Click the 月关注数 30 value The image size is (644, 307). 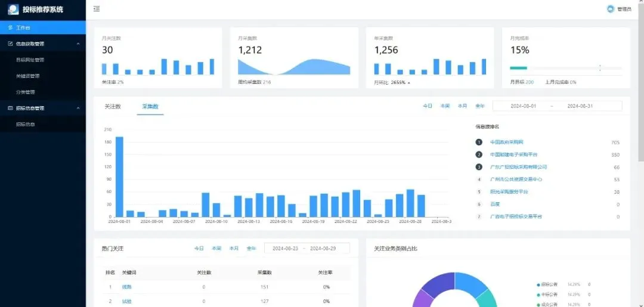pyautogui.click(x=107, y=51)
